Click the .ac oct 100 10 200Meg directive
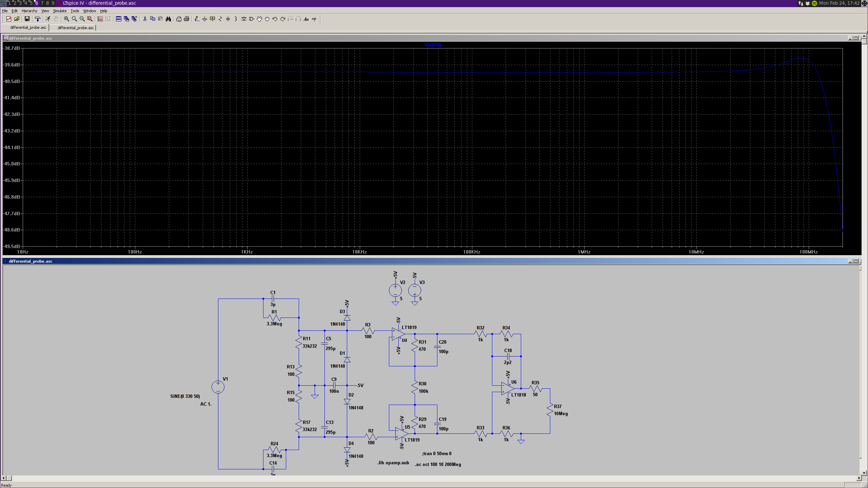This screenshot has width=868, height=488. click(x=438, y=464)
